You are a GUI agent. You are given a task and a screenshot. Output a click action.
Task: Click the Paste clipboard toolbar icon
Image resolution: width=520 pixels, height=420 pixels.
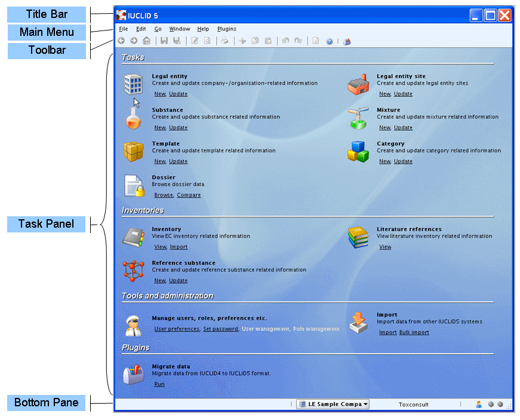268,41
